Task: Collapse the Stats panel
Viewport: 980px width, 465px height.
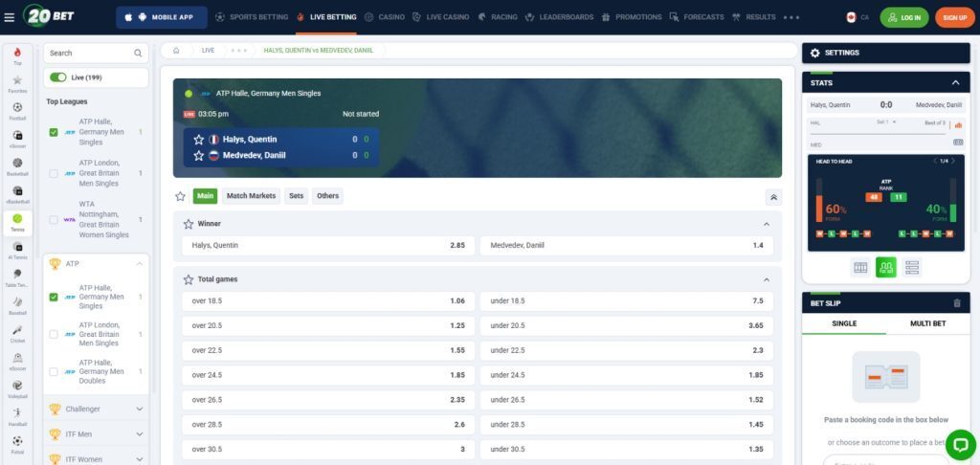Action: (956, 82)
